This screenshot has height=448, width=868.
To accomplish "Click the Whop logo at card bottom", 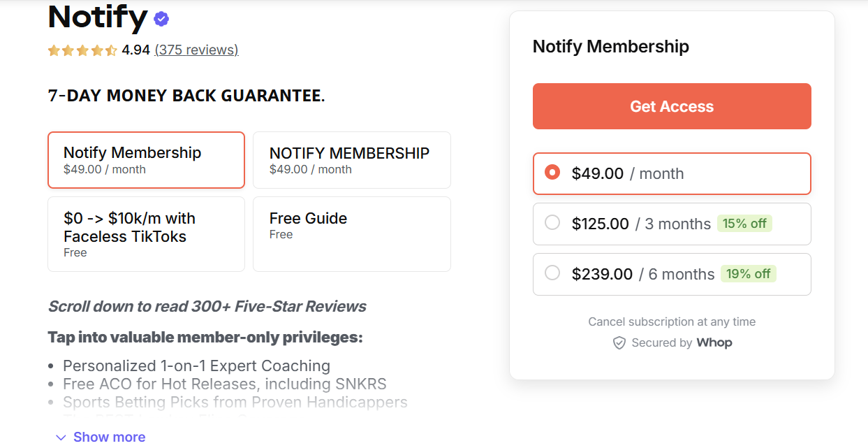I will click(714, 342).
